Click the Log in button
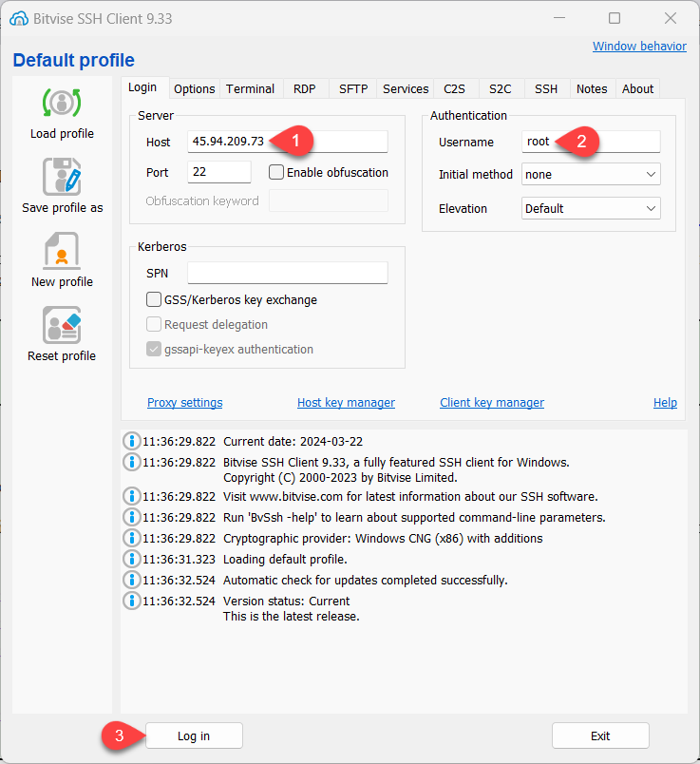700x764 pixels. coord(194,735)
